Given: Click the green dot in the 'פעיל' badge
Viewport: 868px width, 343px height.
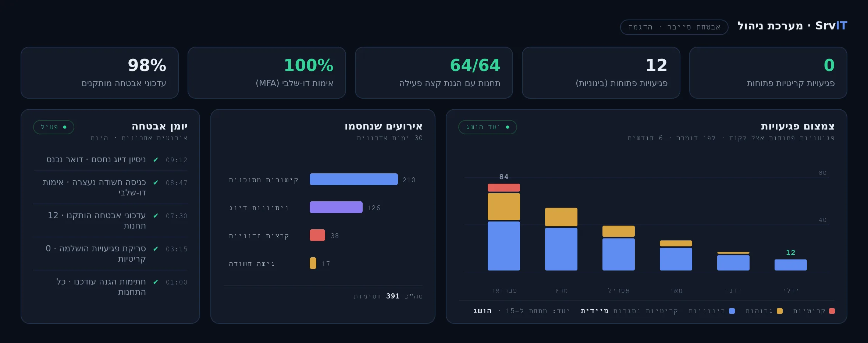Looking at the screenshot, I should tap(65, 127).
